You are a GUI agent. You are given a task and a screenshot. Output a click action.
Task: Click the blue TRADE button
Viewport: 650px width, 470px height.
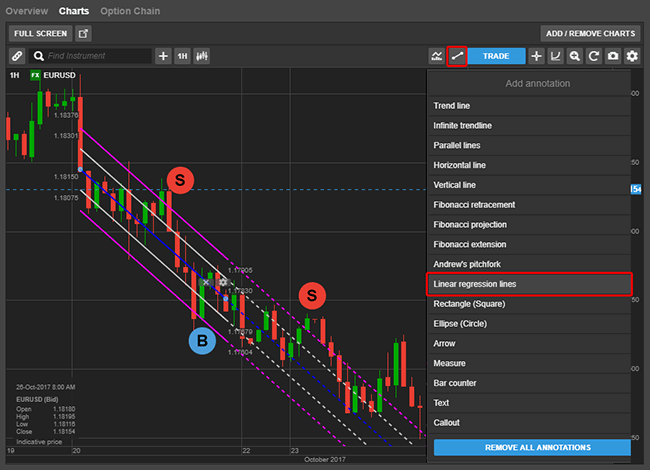click(496, 56)
